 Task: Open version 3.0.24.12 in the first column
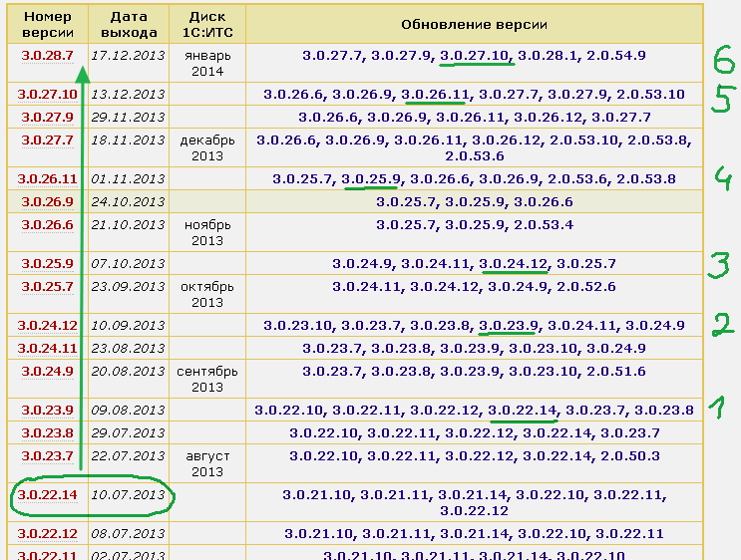pyautogui.click(x=47, y=326)
